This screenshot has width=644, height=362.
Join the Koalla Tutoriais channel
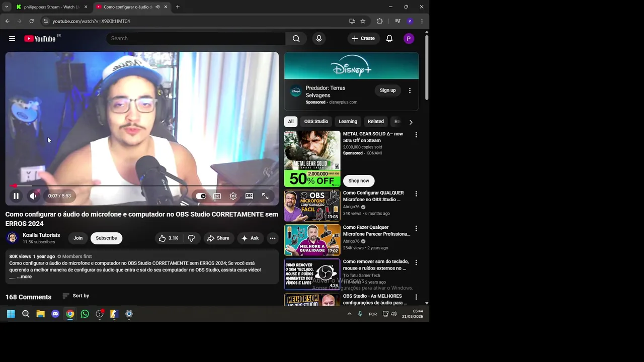tap(78, 238)
